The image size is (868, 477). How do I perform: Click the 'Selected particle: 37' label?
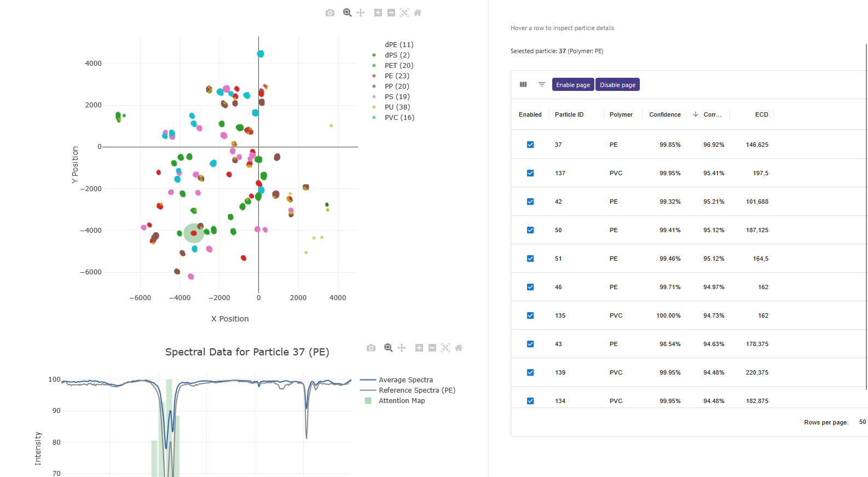click(538, 51)
